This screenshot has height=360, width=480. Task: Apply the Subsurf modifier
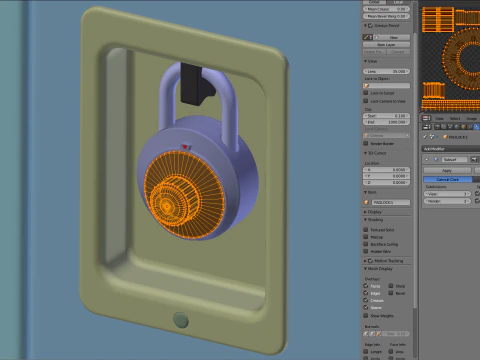point(447,170)
